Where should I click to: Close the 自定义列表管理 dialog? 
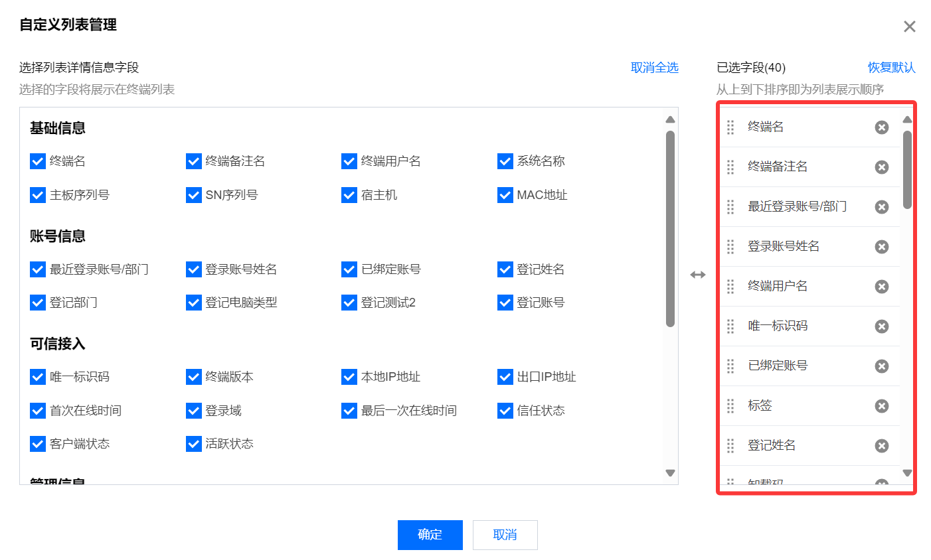coord(909,27)
